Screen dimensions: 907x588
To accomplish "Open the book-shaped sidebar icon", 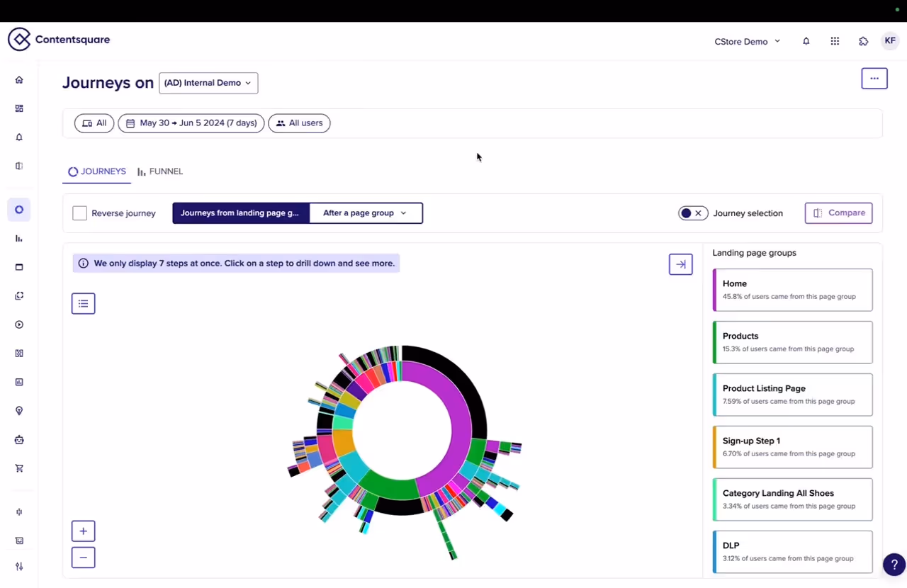I will [19, 166].
